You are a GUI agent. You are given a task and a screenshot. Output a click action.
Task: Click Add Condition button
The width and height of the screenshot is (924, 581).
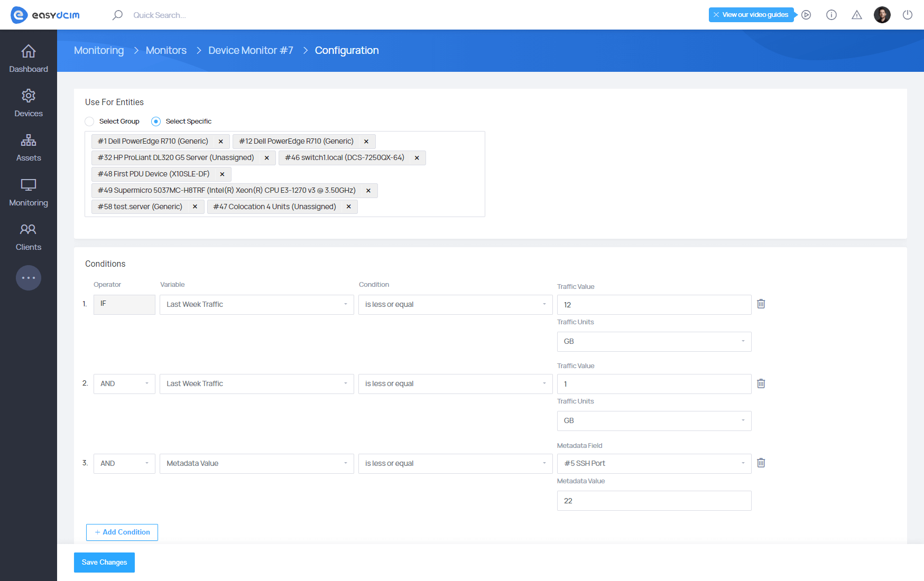pos(122,532)
